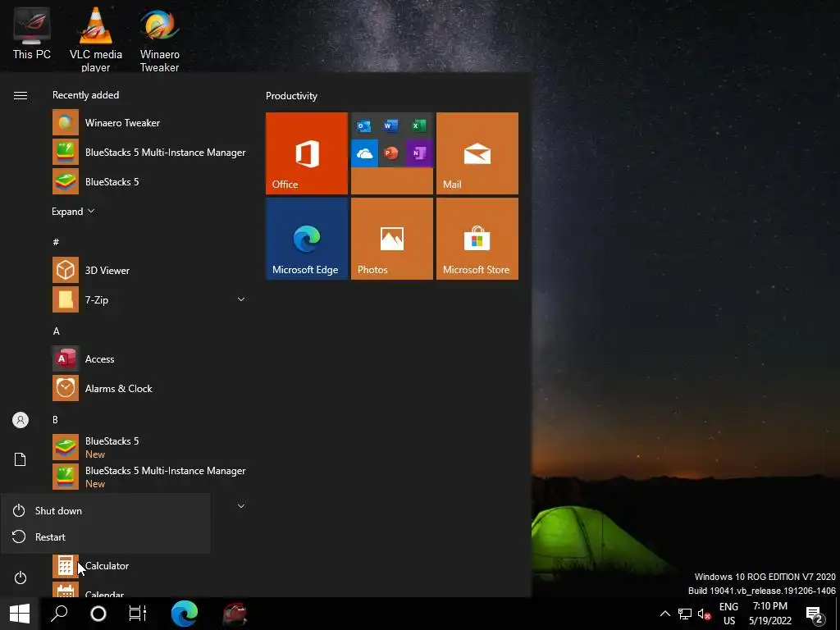Open the 7-Zip folder entry
This screenshot has width=840, height=630.
(x=150, y=299)
